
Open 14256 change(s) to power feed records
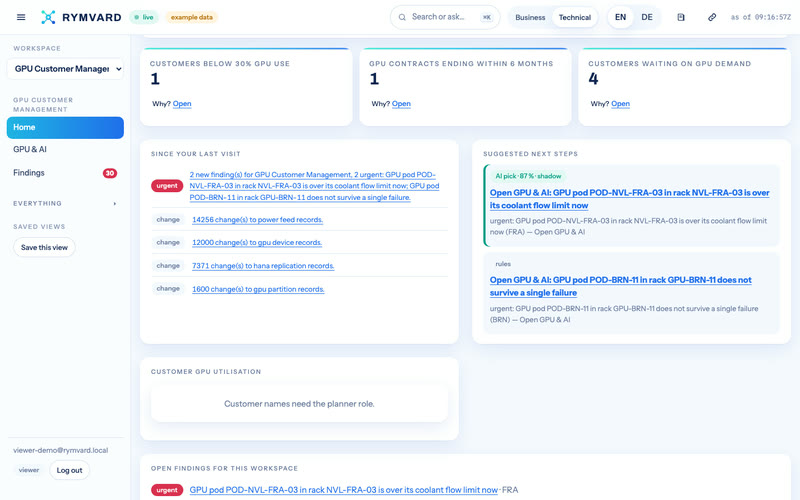tap(258, 220)
